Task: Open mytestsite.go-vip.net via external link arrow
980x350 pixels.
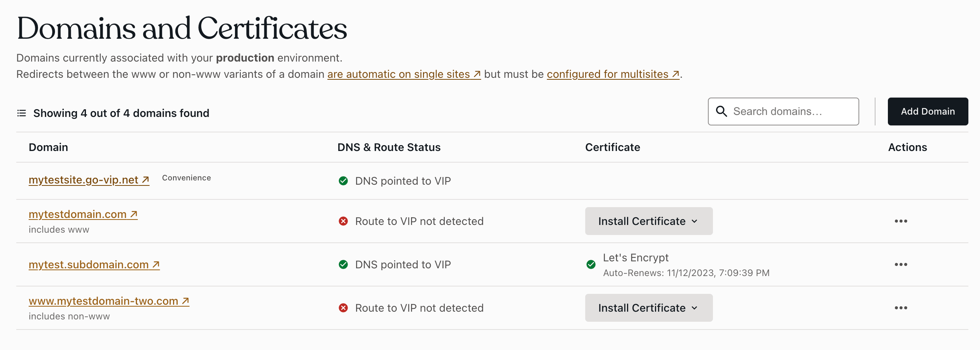Action: 145,179
